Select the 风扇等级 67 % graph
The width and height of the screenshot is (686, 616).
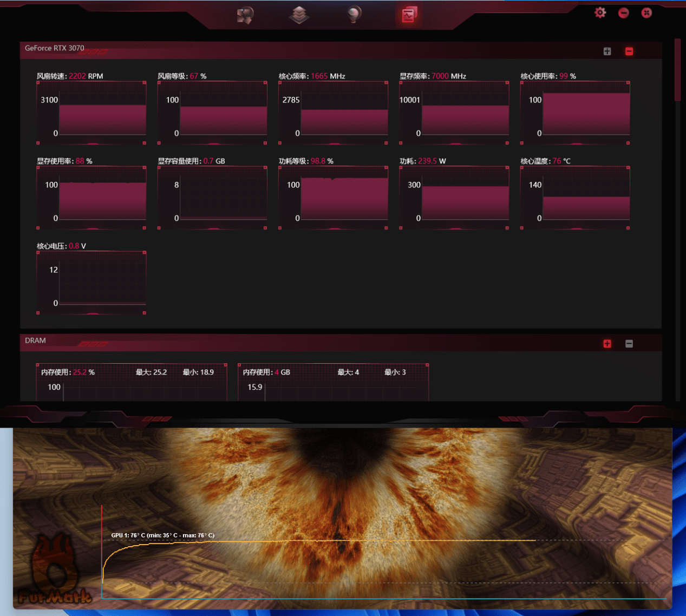pyautogui.click(x=212, y=113)
